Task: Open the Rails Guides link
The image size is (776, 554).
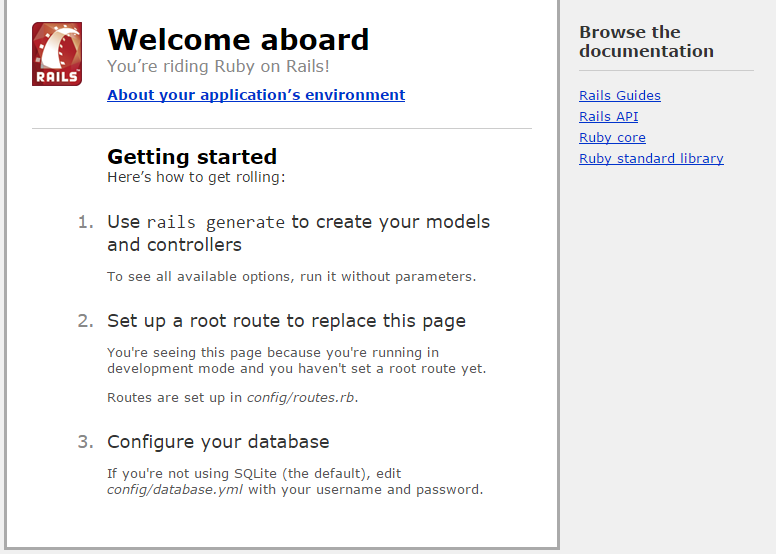Action: point(620,96)
